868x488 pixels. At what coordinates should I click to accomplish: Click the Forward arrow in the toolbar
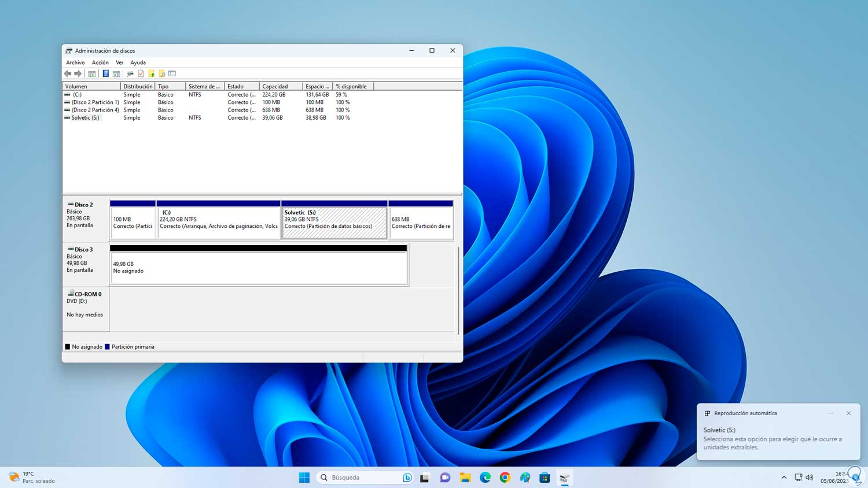point(78,73)
